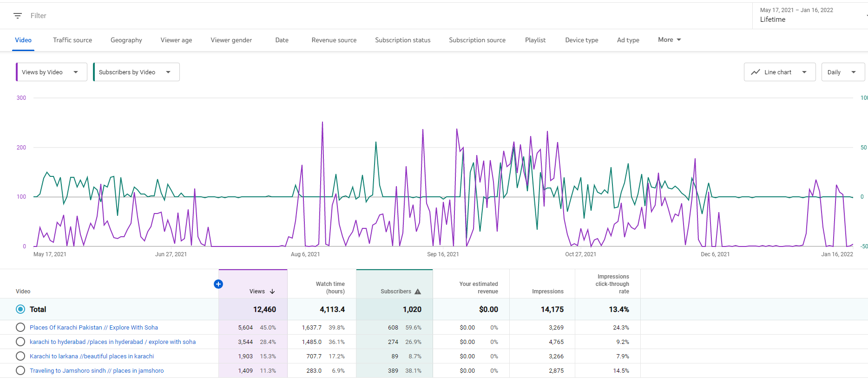Sort by Watch time (hours) column header
This screenshot has width=868, height=382.
tap(330, 287)
